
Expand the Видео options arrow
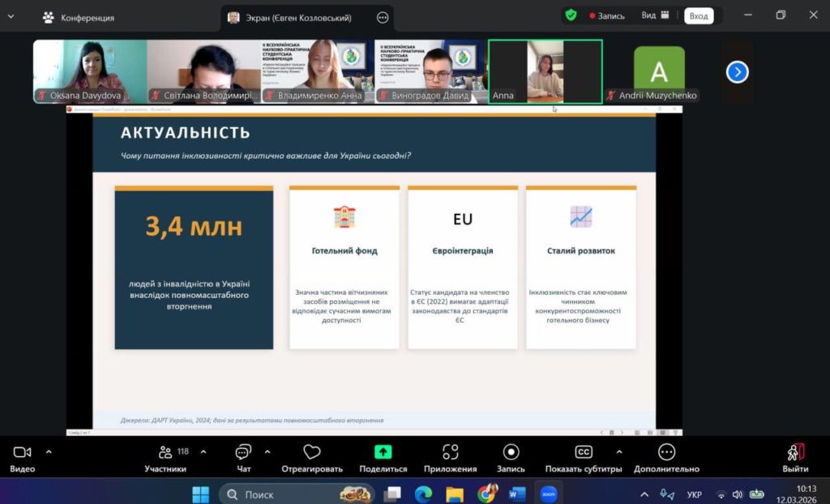pos(49,451)
